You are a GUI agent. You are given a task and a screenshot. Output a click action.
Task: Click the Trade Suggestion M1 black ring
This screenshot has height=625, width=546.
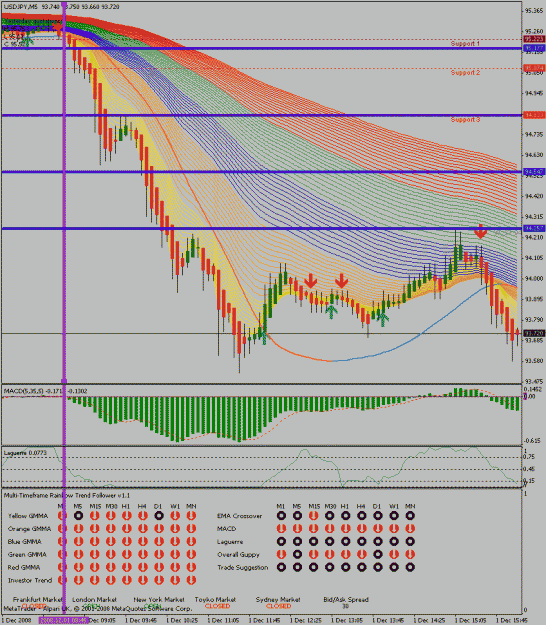pyautogui.click(x=281, y=567)
